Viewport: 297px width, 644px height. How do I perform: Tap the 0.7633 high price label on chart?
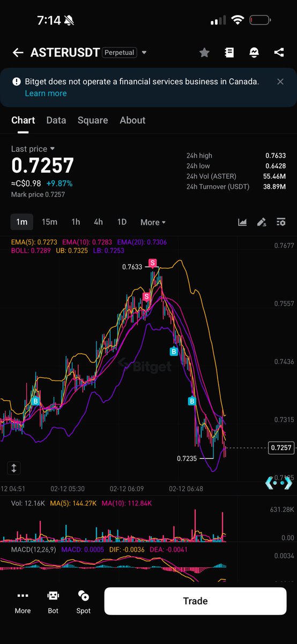[132, 267]
